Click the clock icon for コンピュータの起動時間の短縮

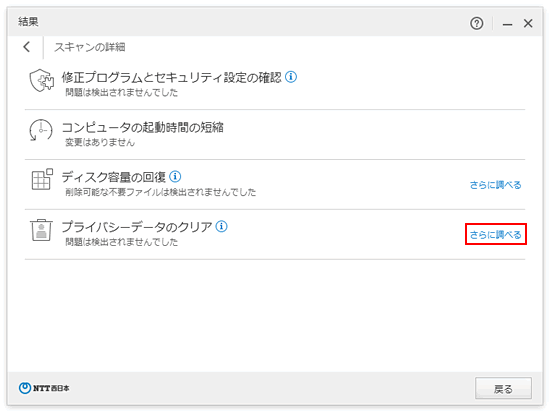click(x=41, y=130)
